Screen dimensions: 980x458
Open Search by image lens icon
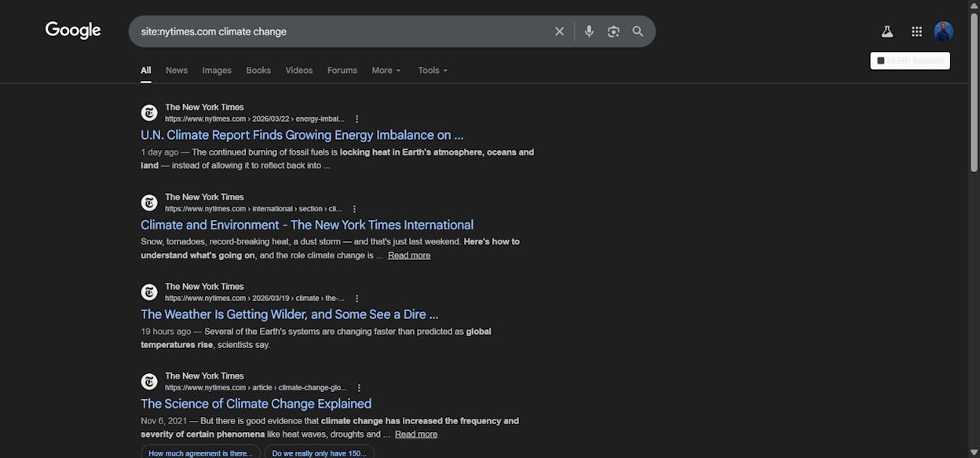click(x=613, y=31)
